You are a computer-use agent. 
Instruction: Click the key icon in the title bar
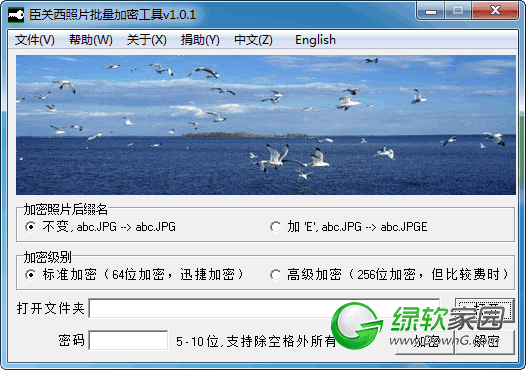click(x=16, y=15)
